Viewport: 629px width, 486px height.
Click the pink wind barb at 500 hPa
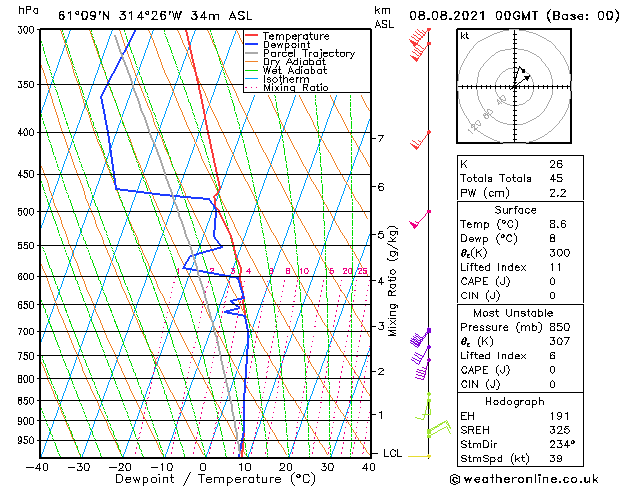(420, 219)
